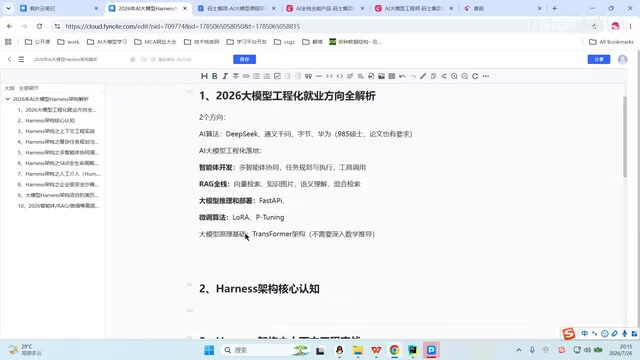
Task: Click the editor vertical scrollbar thumb
Action: coord(624,137)
